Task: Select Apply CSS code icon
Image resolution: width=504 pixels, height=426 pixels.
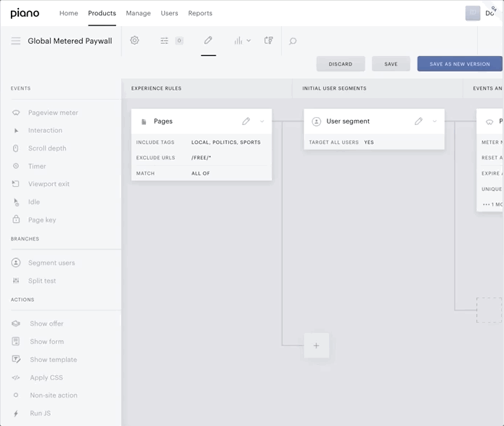Action: [x=16, y=377]
